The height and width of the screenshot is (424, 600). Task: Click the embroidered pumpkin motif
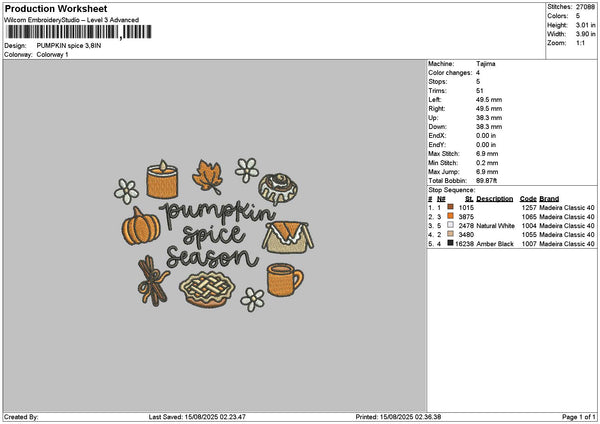[x=141, y=227]
